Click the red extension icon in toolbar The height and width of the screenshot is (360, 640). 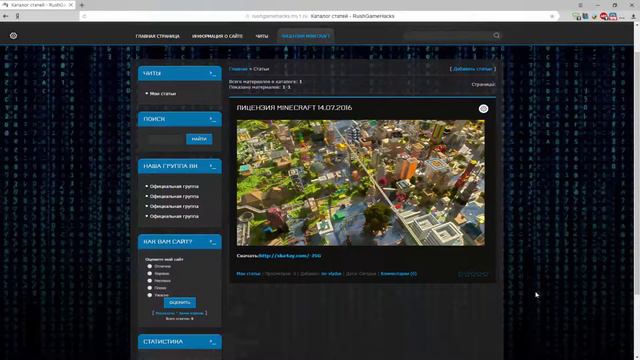pyautogui.click(x=604, y=16)
